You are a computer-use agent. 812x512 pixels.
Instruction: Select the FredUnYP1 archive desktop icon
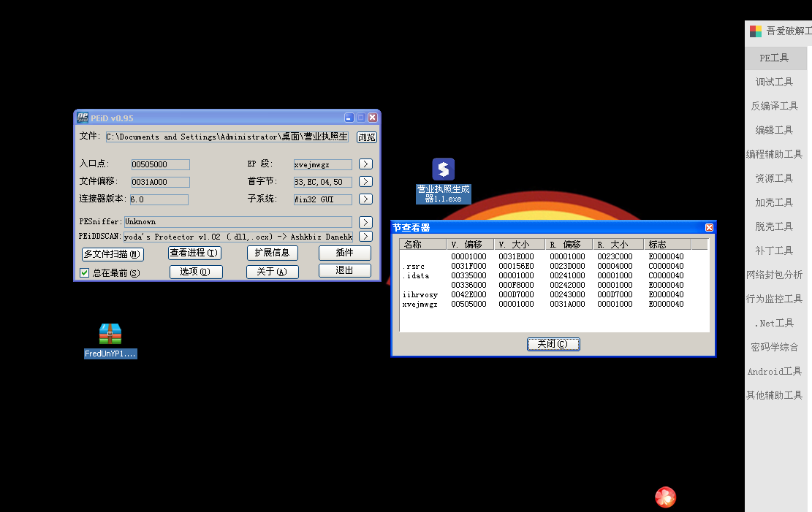tap(110, 340)
